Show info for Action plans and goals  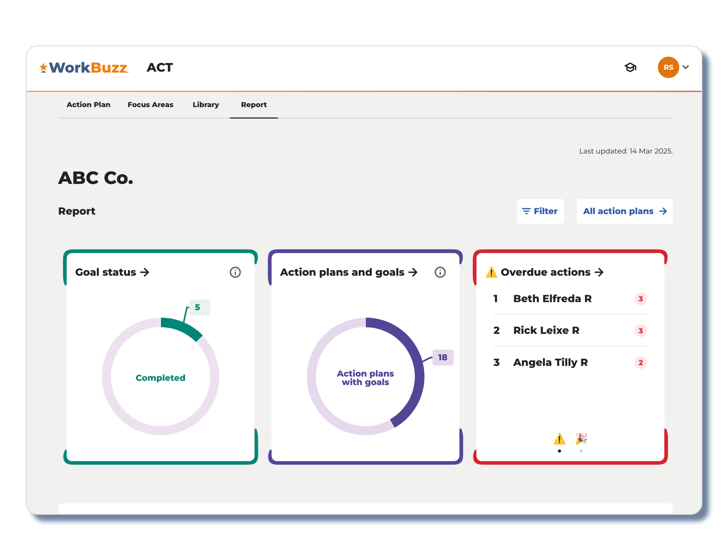(x=440, y=272)
